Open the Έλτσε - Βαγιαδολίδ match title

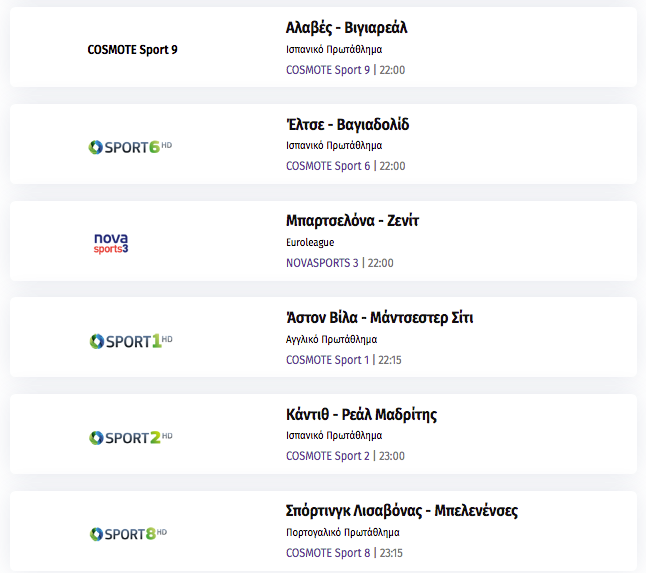(x=348, y=124)
